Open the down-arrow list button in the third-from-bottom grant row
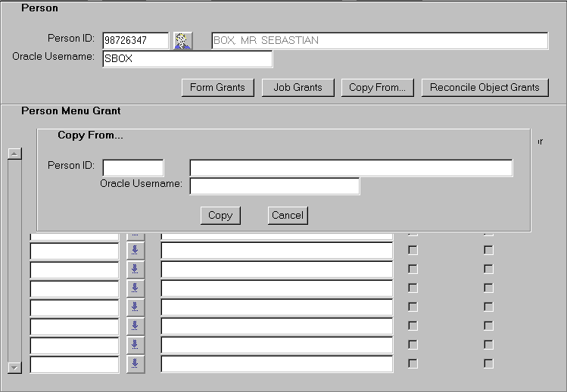This screenshot has width=567, height=392. click(x=136, y=326)
